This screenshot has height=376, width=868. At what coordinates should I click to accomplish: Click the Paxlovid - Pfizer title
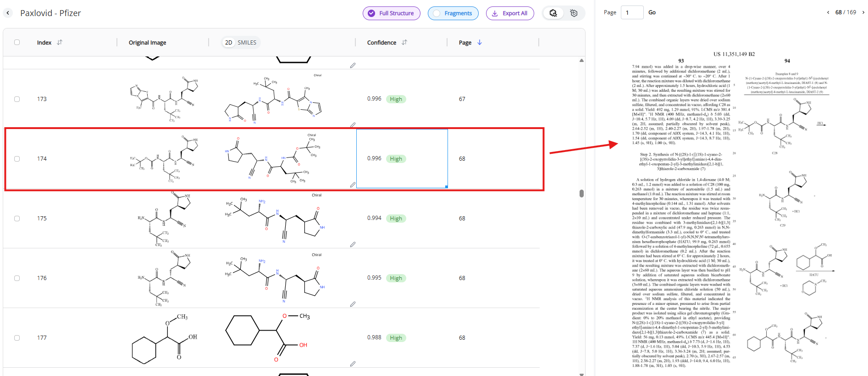[x=50, y=13]
